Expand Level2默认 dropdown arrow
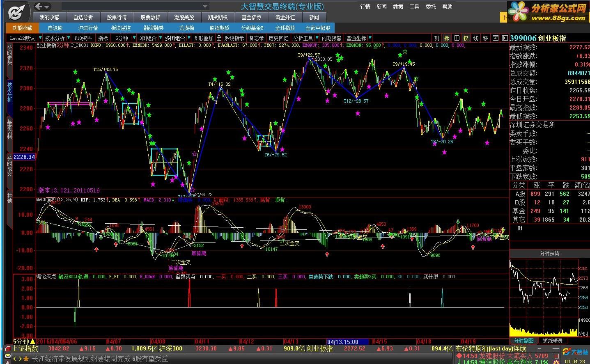The width and height of the screenshot is (590, 364). [x=41, y=38]
